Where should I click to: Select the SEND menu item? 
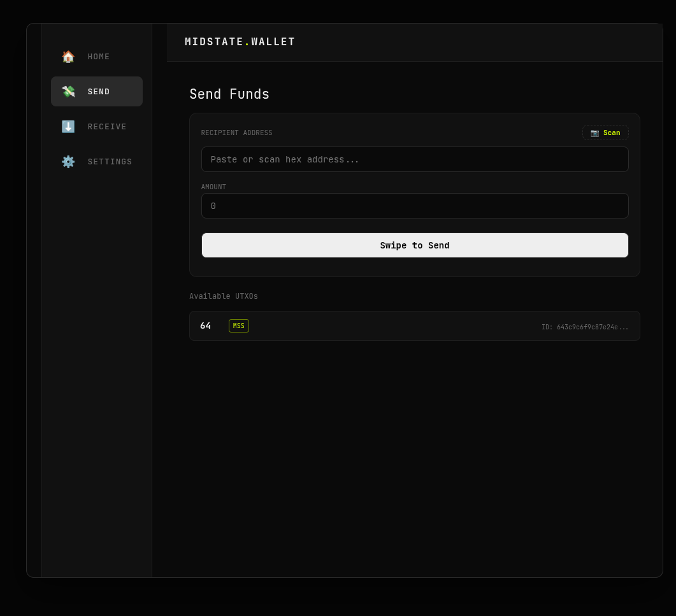[97, 91]
